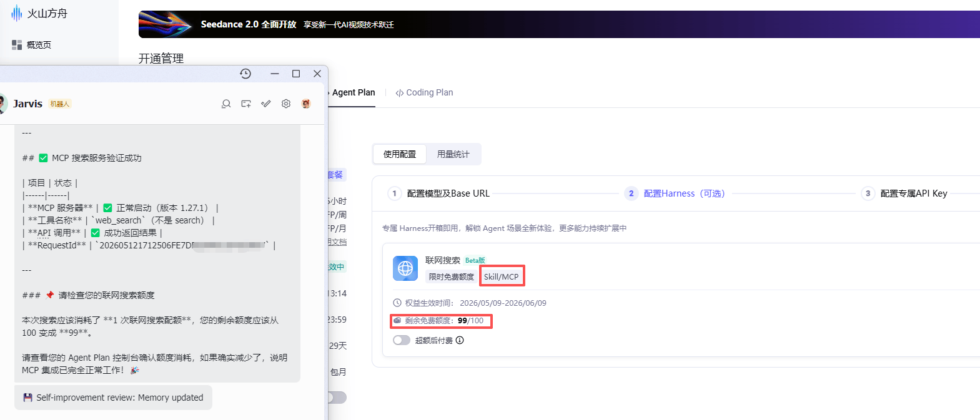The height and width of the screenshot is (420, 980).
Task: Click the Seedance 2.0 banner
Action: coord(559,24)
